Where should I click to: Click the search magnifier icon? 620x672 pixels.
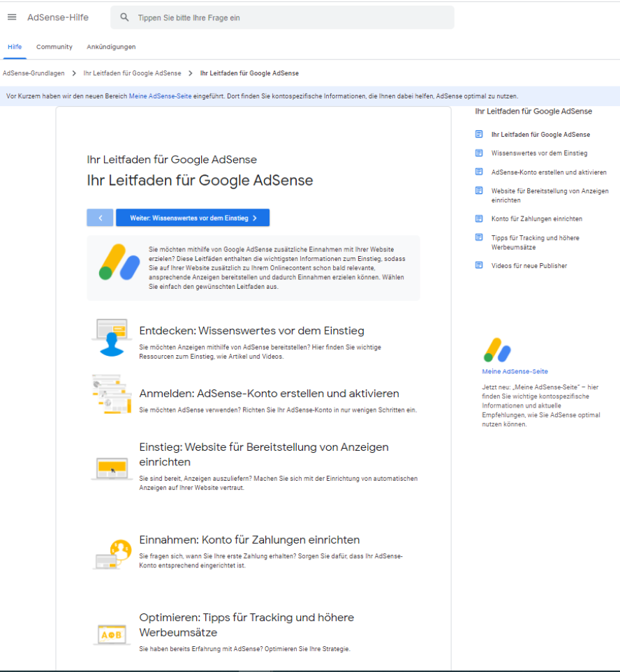[x=124, y=17]
